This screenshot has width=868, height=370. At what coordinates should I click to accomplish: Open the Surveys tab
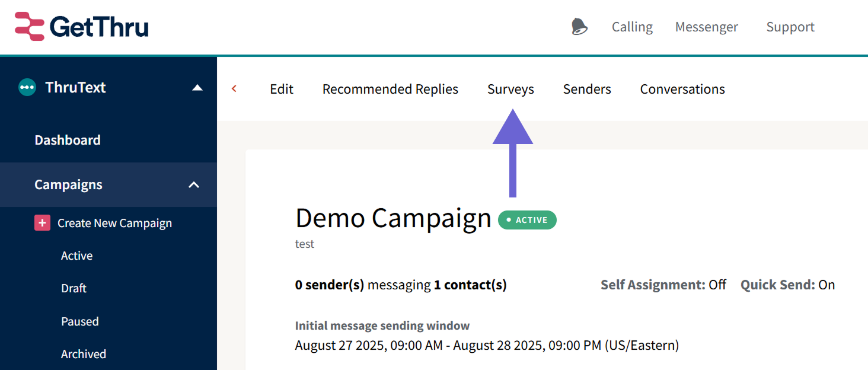510,89
